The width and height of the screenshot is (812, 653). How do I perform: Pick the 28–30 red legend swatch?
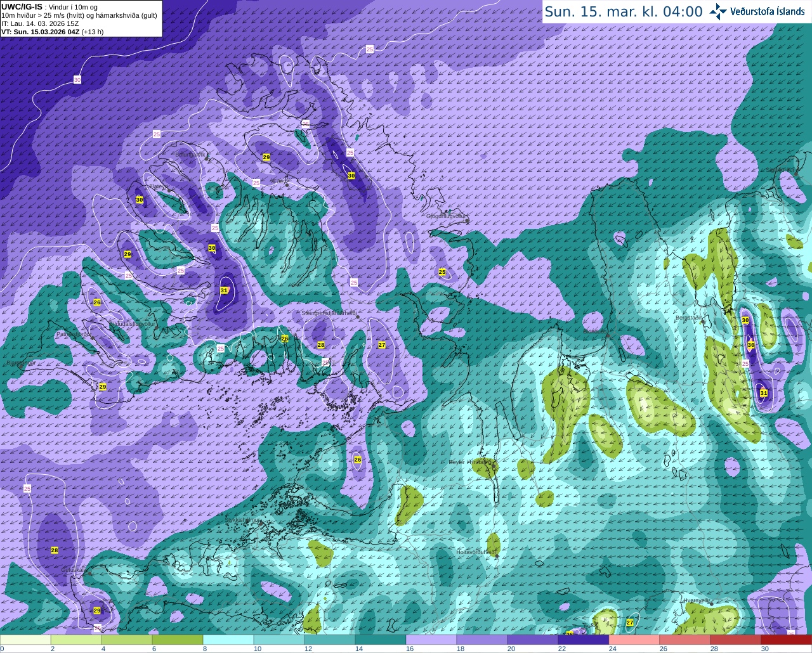tap(736, 640)
